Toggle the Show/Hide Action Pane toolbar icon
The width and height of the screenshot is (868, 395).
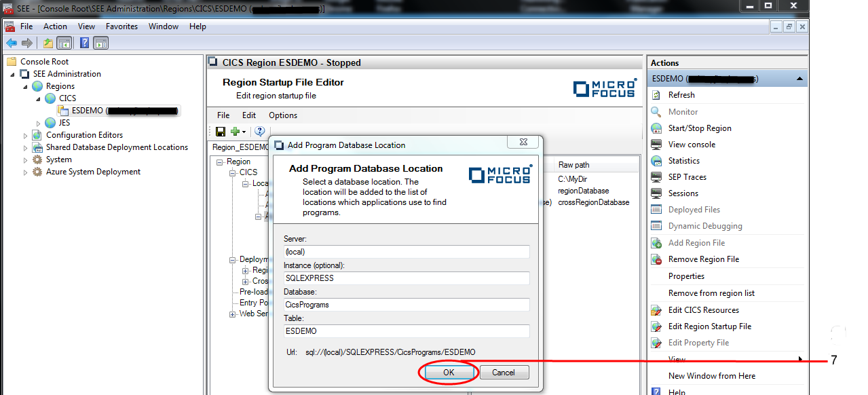101,43
